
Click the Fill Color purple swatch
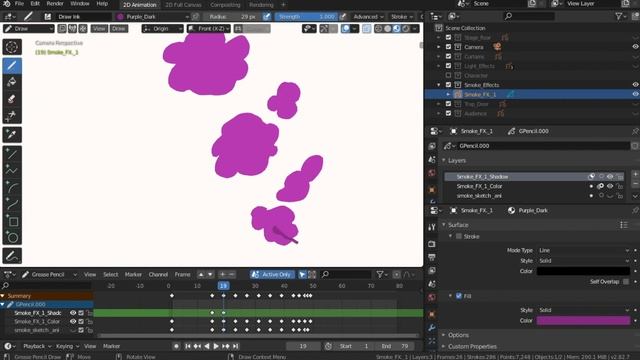coord(583,320)
